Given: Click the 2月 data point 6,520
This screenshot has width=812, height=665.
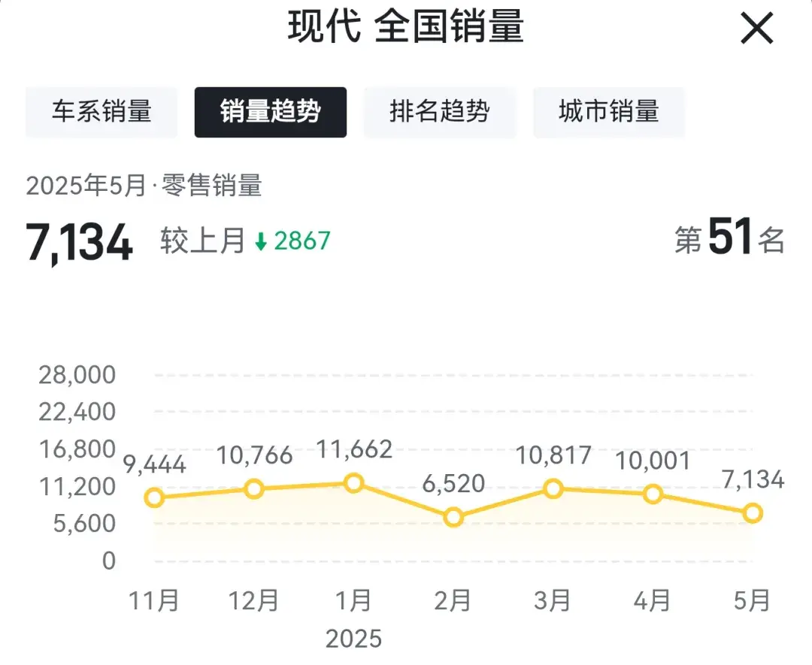Looking at the screenshot, I should point(453,517).
